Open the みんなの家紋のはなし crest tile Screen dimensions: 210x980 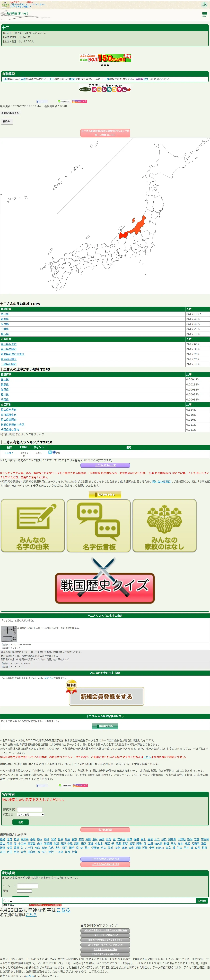pyautogui.click(x=164, y=525)
